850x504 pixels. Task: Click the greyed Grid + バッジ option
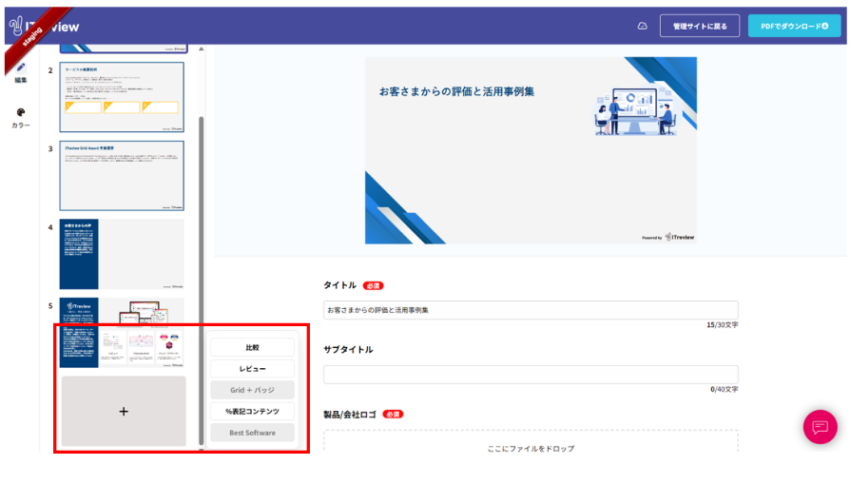[x=252, y=390]
